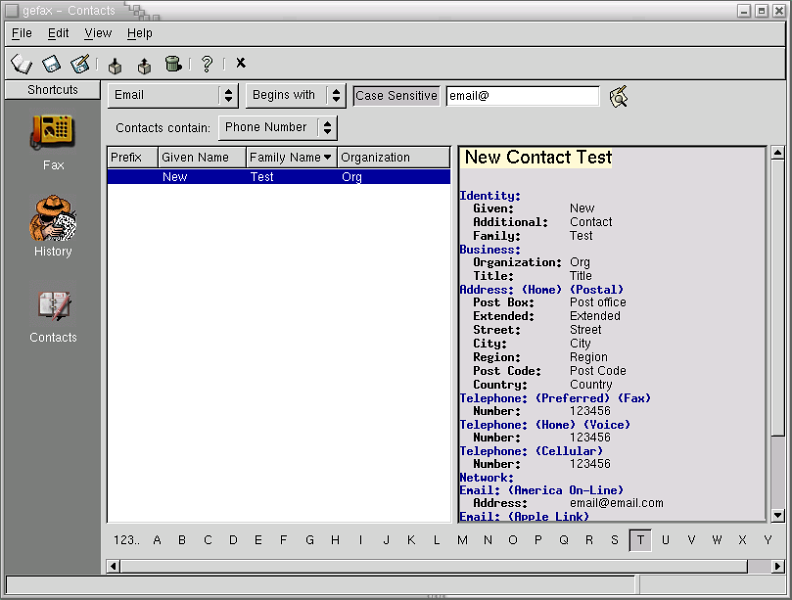Toggle the Case Sensitive button
Screen dimensions: 792x600
point(396,96)
